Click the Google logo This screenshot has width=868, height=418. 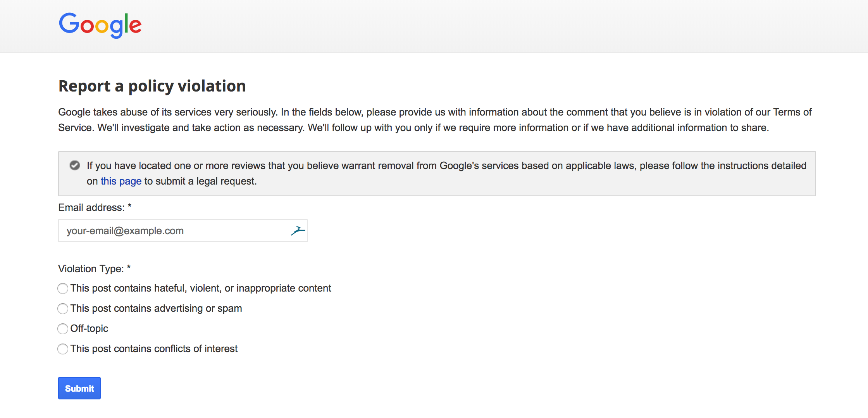click(x=100, y=25)
